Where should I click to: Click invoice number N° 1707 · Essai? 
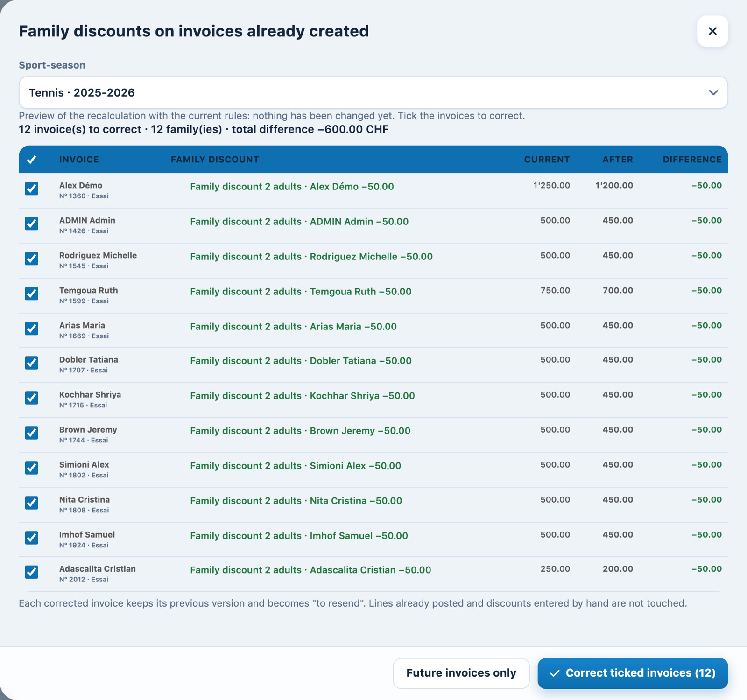tap(84, 370)
